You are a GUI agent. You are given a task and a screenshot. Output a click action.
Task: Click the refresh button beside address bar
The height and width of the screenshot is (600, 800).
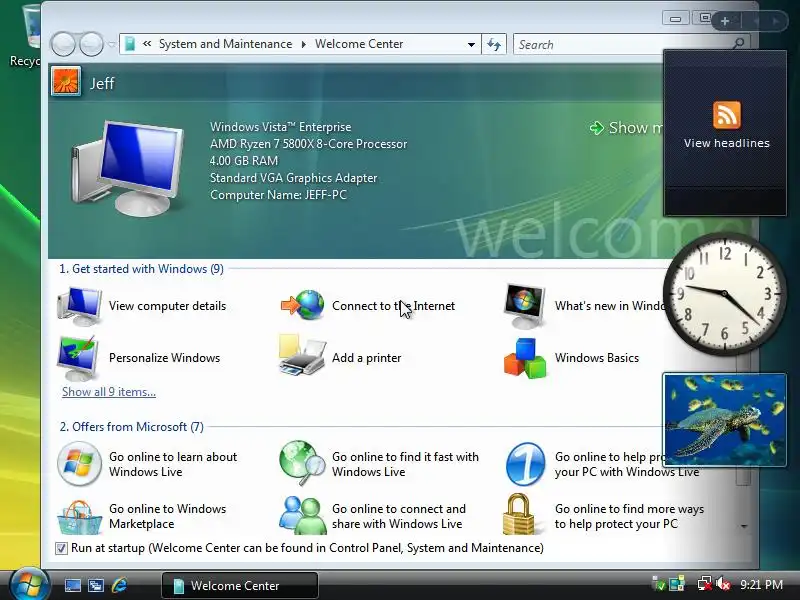(x=494, y=44)
